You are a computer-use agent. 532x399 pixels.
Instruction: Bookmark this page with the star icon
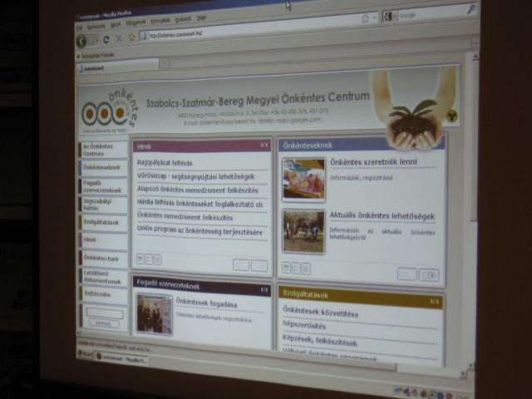click(365, 18)
